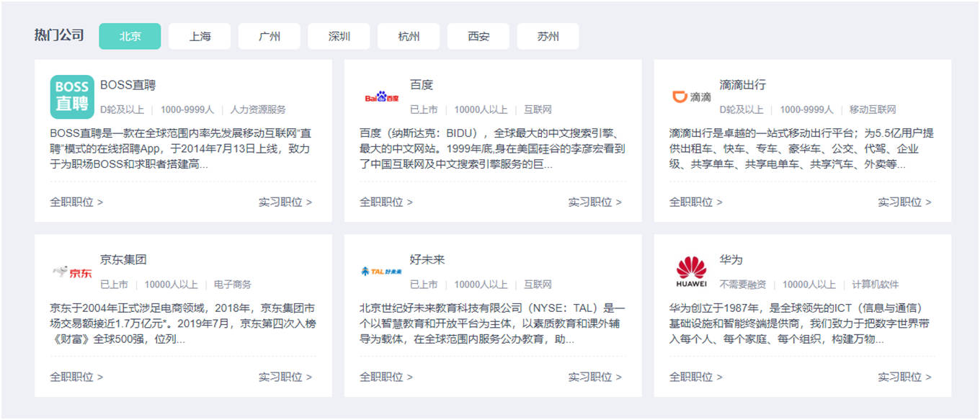
Task: Click D轮及以上 label in 滴滴出行 card
Action: tap(741, 110)
